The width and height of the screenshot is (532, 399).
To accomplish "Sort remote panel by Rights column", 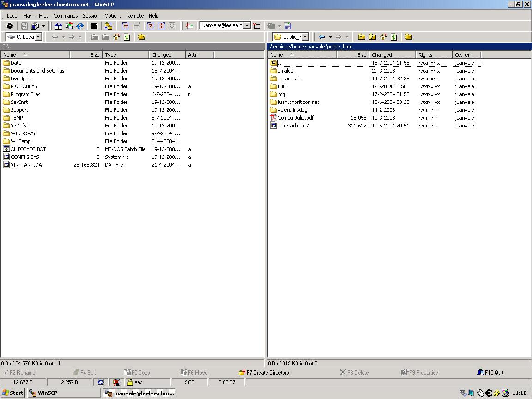I will pyautogui.click(x=434, y=54).
